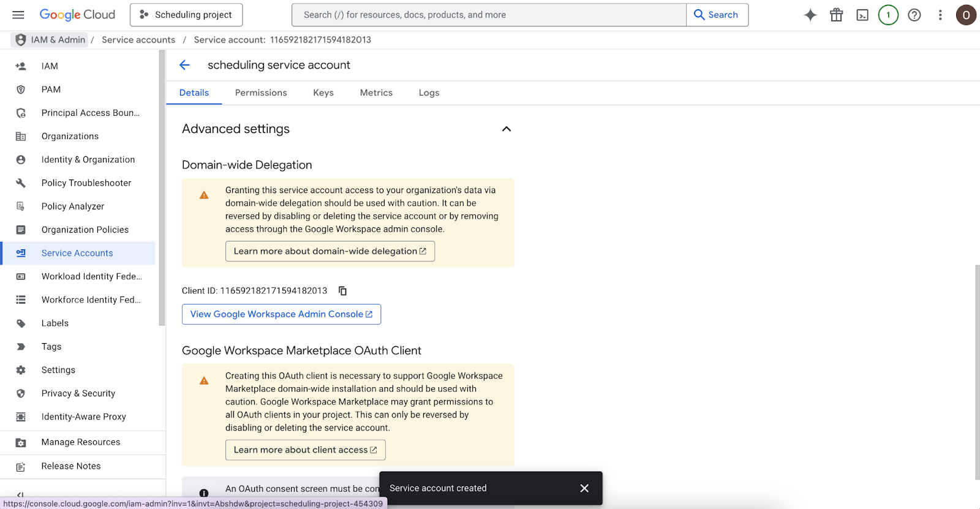
Task: Open Workforce Identity Federation sidebar item
Action: click(x=78, y=300)
